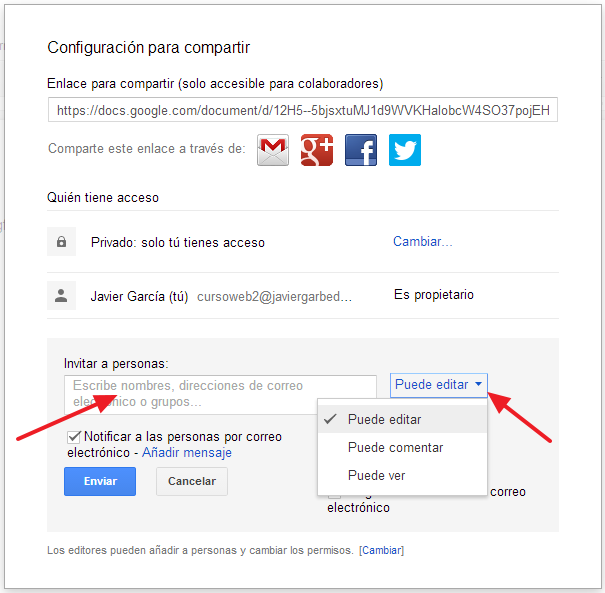
Task: Click the 'Añadir mensaje' link
Action: 187,453
